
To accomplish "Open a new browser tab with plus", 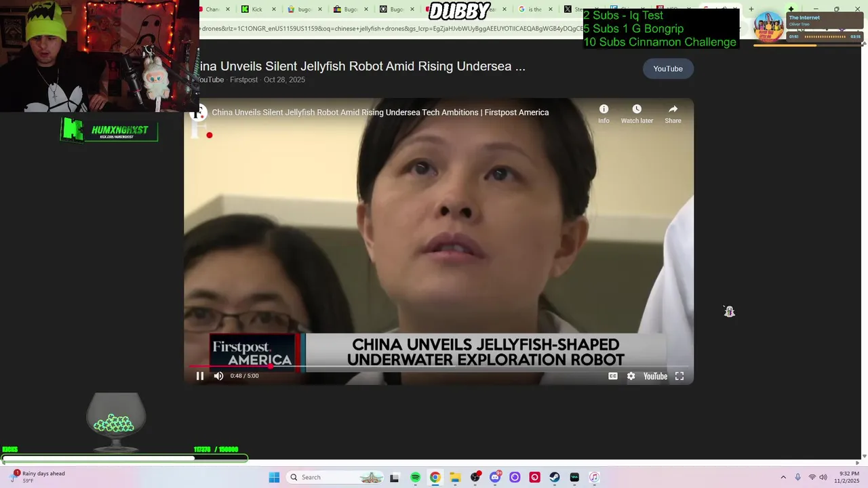I will [x=751, y=9].
